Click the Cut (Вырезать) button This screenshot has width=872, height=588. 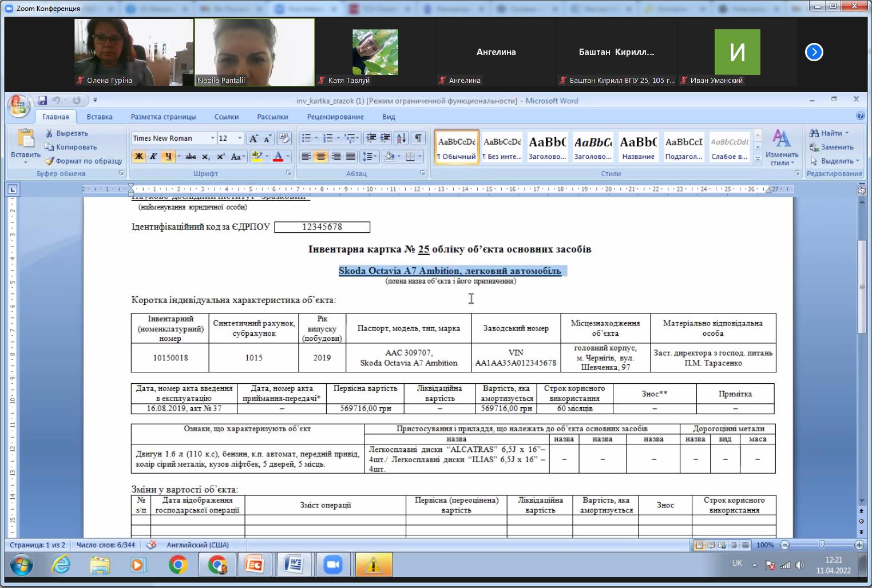pos(67,133)
